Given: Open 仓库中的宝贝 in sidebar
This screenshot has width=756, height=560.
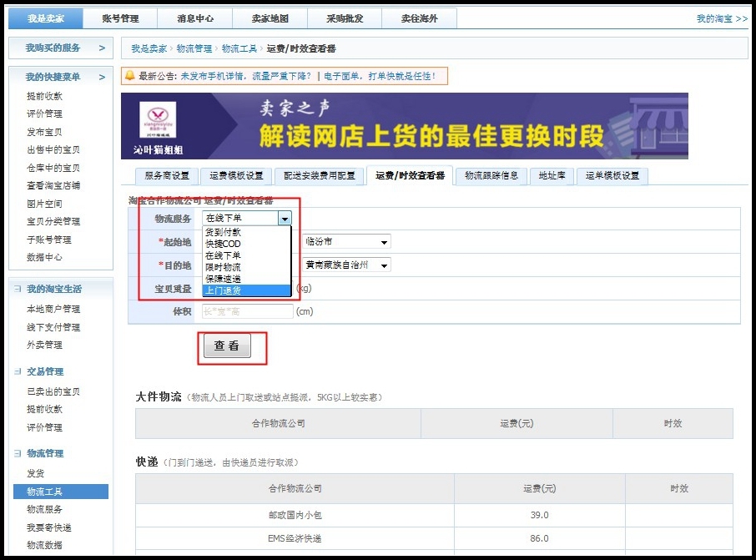Looking at the screenshot, I should point(53,168).
